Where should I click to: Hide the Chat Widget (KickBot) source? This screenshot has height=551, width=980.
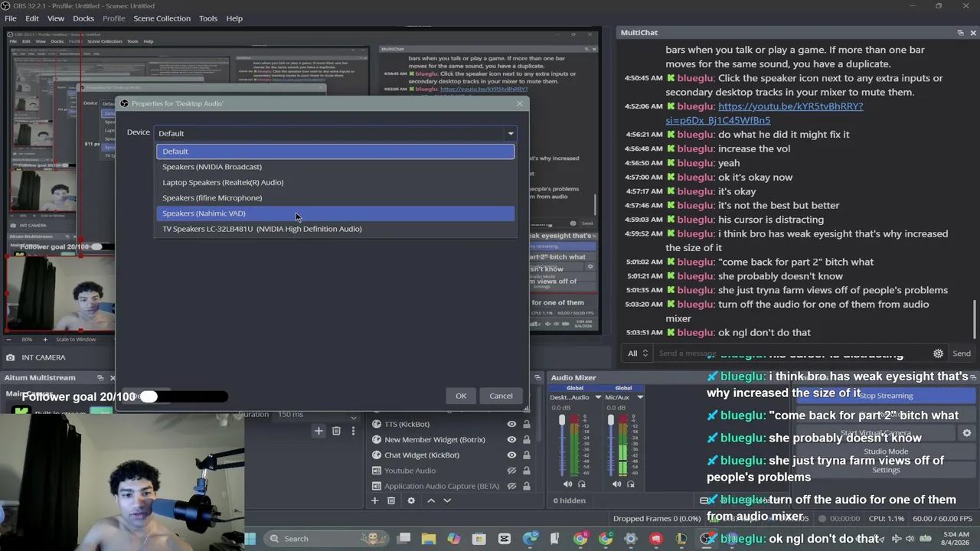pos(511,455)
